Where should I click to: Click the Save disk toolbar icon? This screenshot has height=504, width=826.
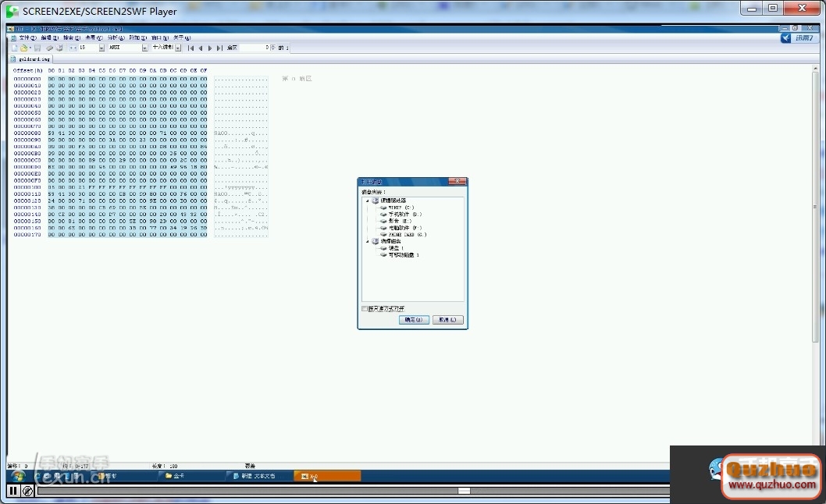pos(37,48)
